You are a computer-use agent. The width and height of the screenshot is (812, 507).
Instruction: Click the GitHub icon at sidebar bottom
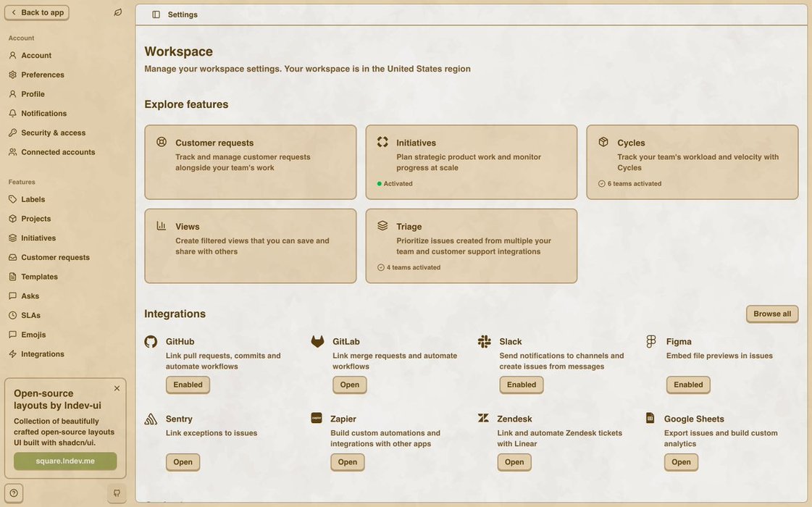click(117, 493)
